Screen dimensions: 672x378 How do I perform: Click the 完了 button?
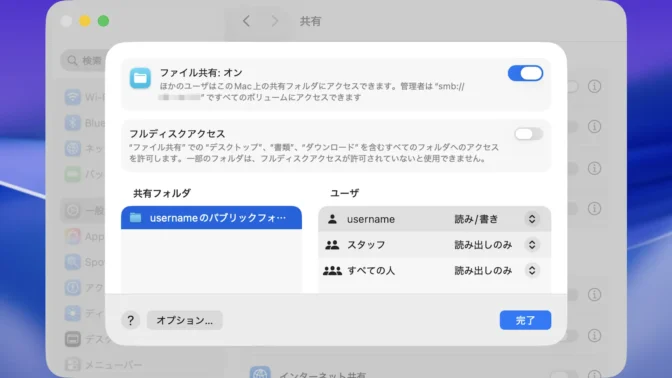pos(525,320)
